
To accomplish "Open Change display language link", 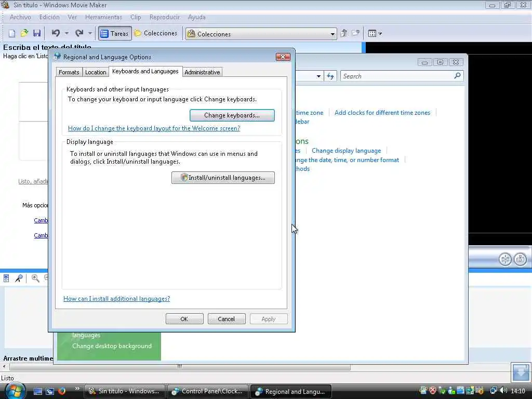I will pos(347,151).
